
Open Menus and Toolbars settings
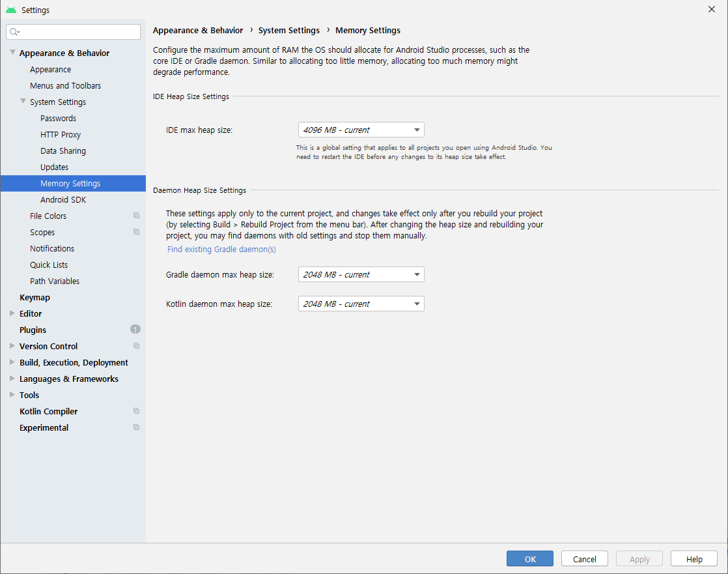tap(66, 85)
